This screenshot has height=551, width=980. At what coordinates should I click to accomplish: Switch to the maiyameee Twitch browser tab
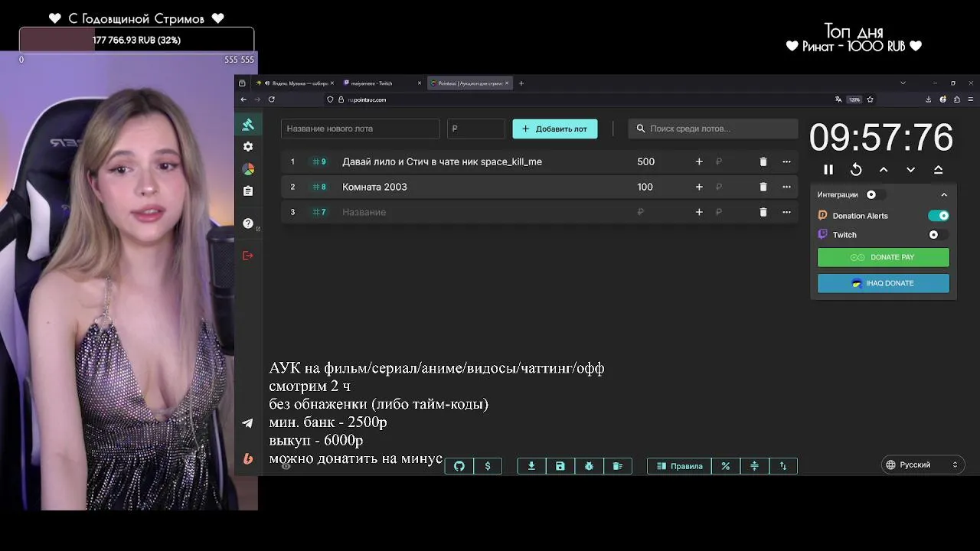click(381, 83)
